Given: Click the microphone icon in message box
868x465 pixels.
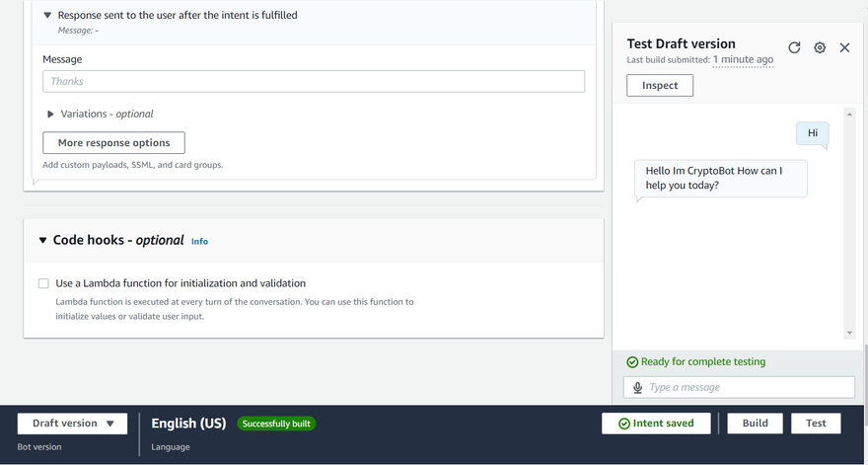Looking at the screenshot, I should [638, 388].
